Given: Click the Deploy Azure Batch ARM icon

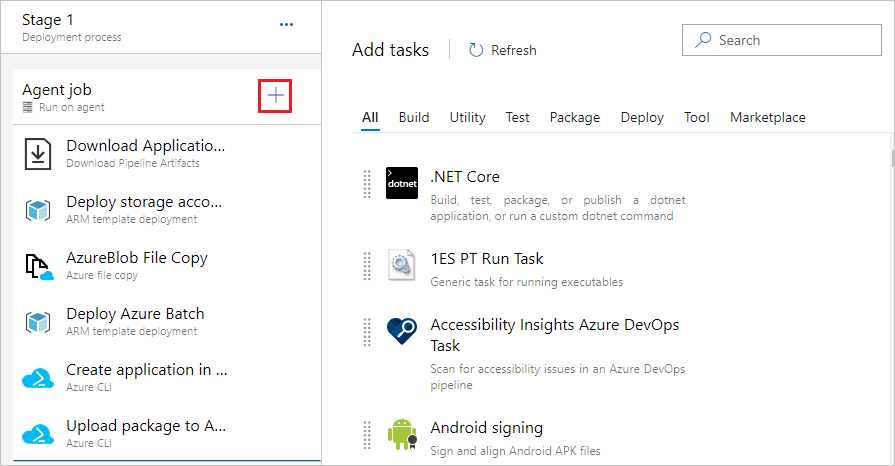Looking at the screenshot, I should tap(38, 322).
